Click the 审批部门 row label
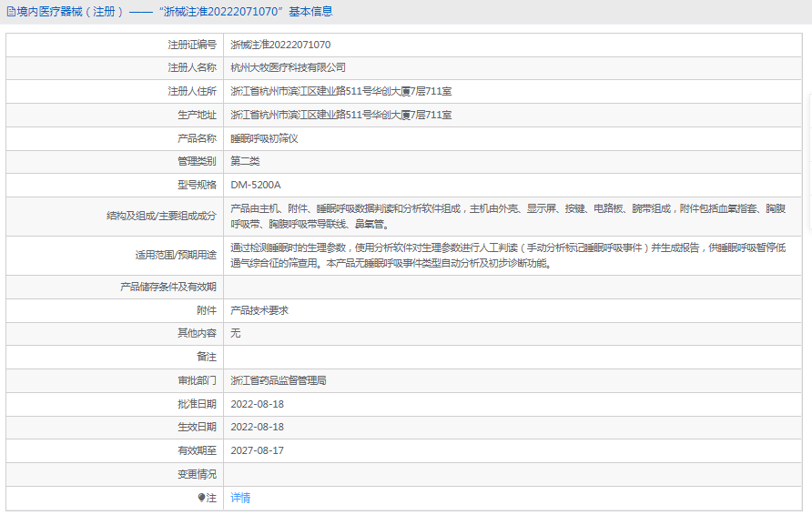Viewport: 812px width, 515px height. click(197, 381)
